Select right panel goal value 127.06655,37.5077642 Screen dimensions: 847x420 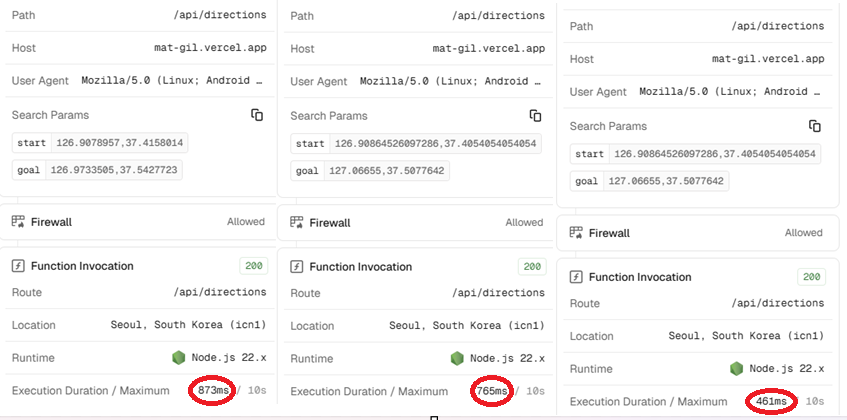666,181
